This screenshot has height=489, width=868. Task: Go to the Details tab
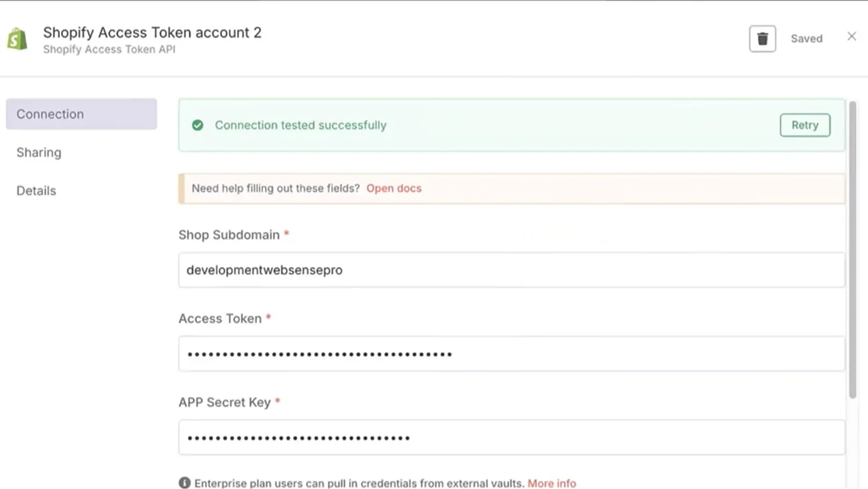36,191
